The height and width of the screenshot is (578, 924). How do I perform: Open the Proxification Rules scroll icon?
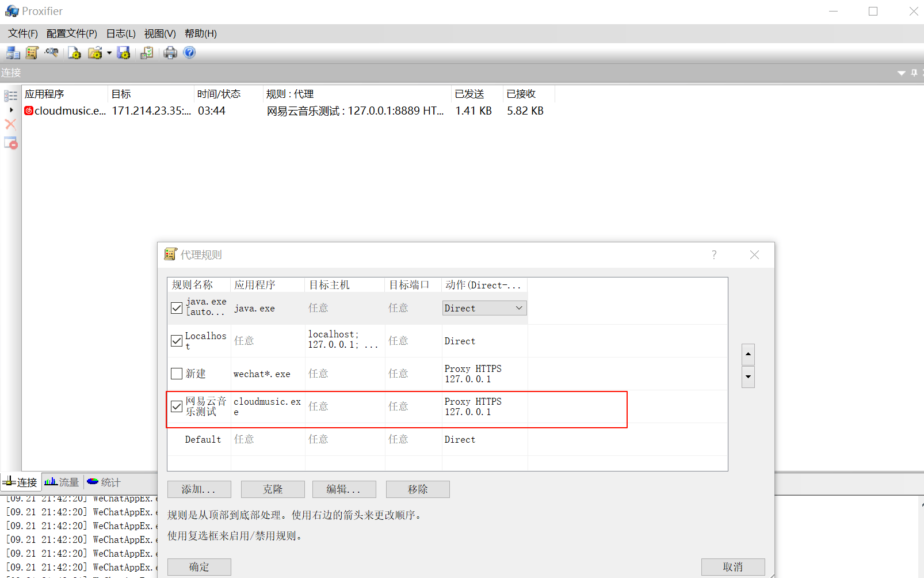tap(32, 53)
